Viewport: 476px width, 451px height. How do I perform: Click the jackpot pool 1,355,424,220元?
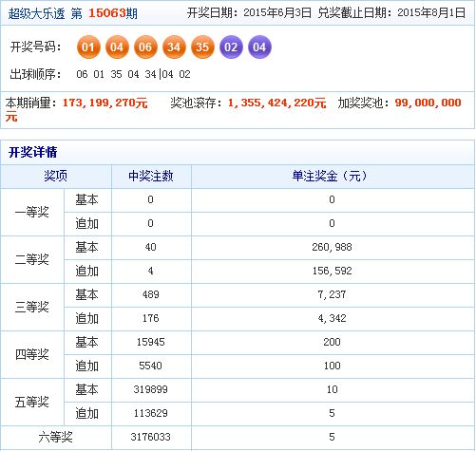tap(276, 103)
